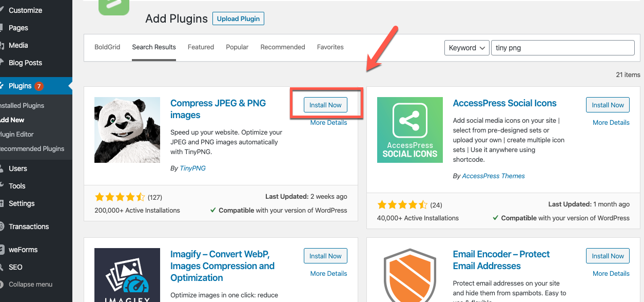The height and width of the screenshot is (302, 644).
Task: Collapse the admin sidebar menu
Action: tap(30, 284)
